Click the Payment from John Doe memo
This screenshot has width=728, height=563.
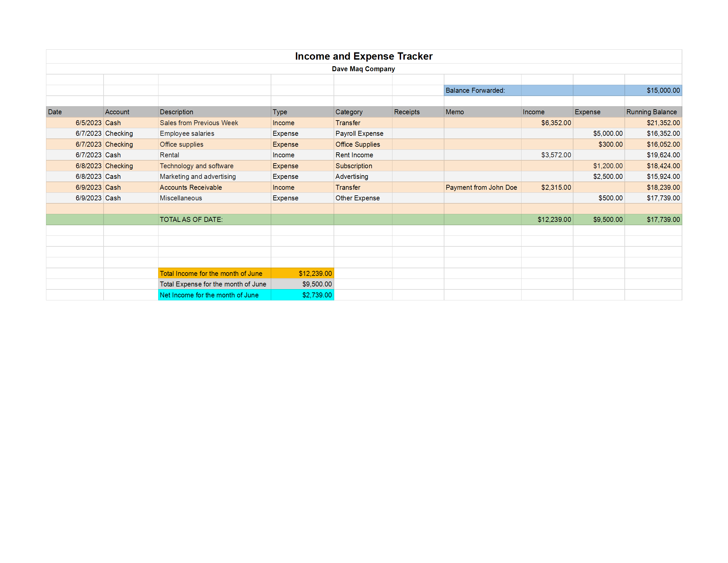point(481,187)
